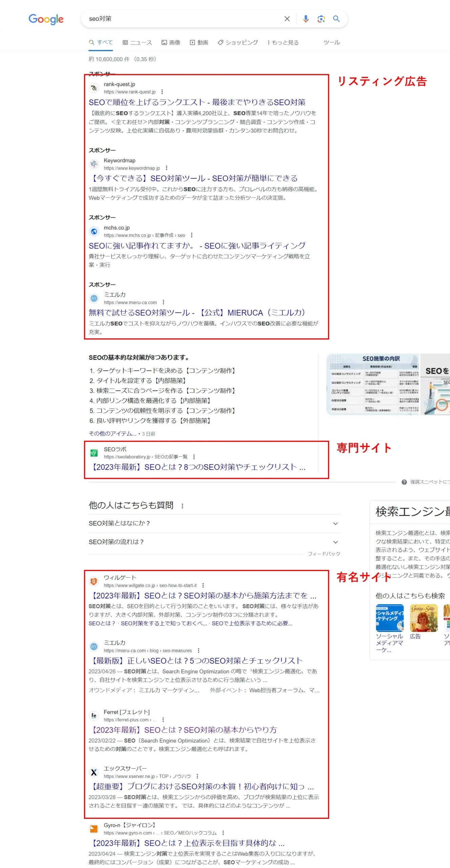The width and height of the screenshot is (450, 868).
Task: Open the SEOに強い記事作れてますか ad link
Action: coord(197,245)
